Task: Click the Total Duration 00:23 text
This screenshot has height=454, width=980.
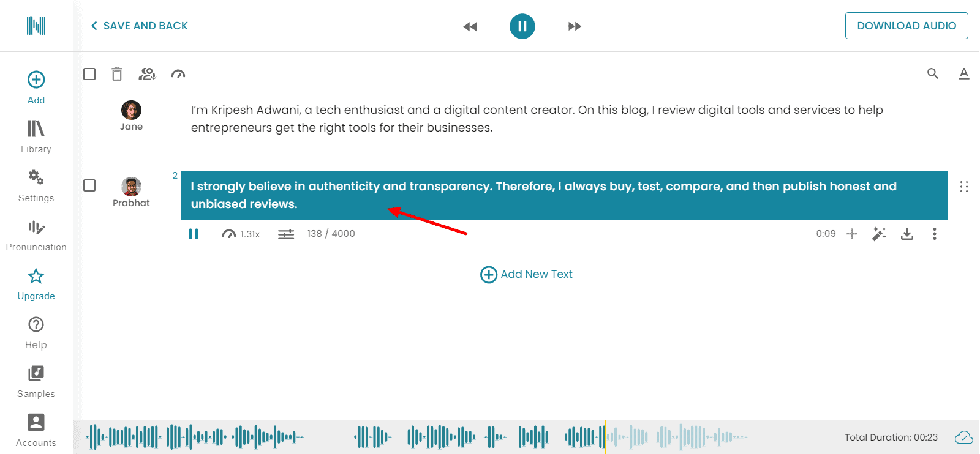Action: tap(891, 437)
